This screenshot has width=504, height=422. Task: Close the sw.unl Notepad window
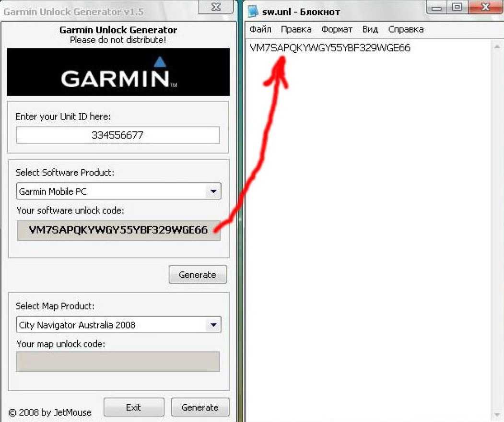tap(485, 7)
